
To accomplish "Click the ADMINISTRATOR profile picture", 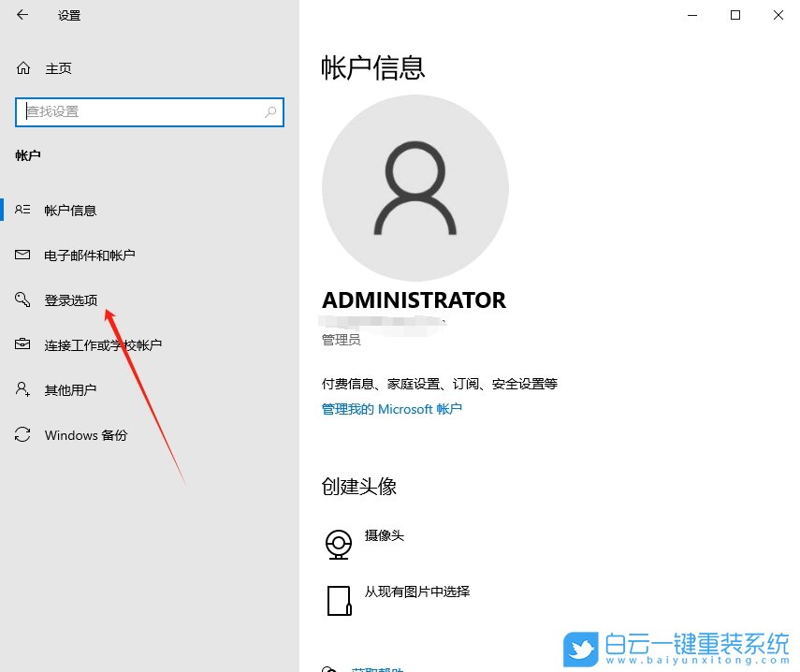I will [415, 187].
